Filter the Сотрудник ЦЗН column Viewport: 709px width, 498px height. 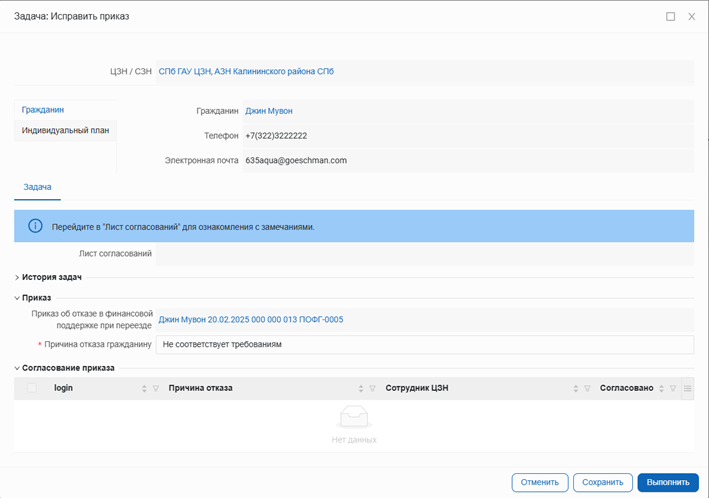pyautogui.click(x=588, y=388)
